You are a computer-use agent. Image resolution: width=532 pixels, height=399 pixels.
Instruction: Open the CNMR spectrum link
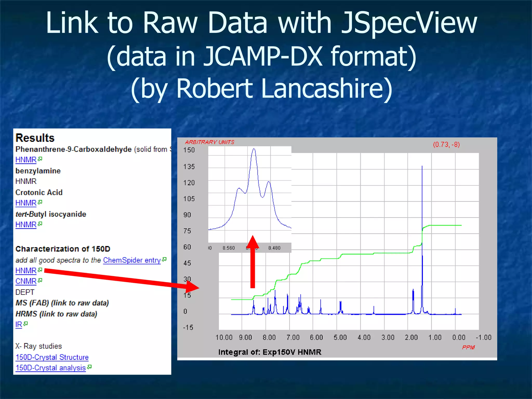(x=26, y=281)
